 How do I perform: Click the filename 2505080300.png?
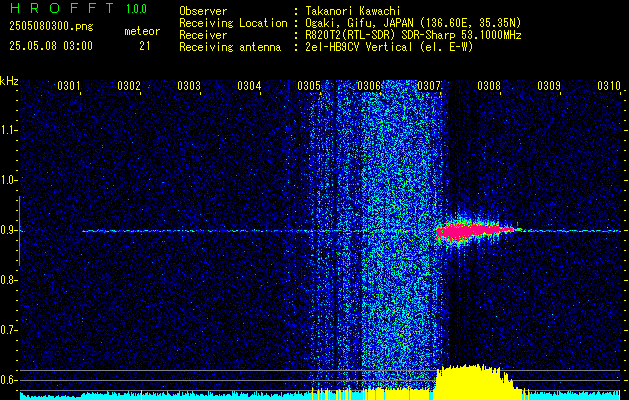[51, 26]
